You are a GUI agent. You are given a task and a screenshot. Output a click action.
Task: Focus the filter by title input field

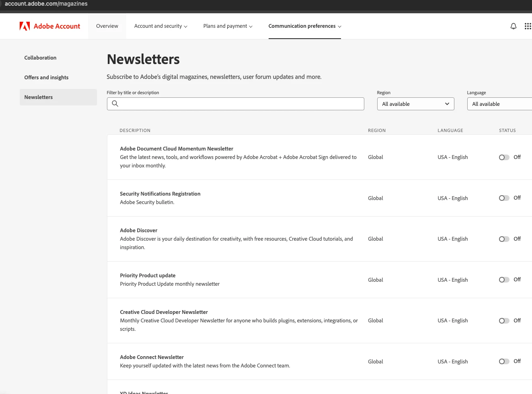point(236,104)
